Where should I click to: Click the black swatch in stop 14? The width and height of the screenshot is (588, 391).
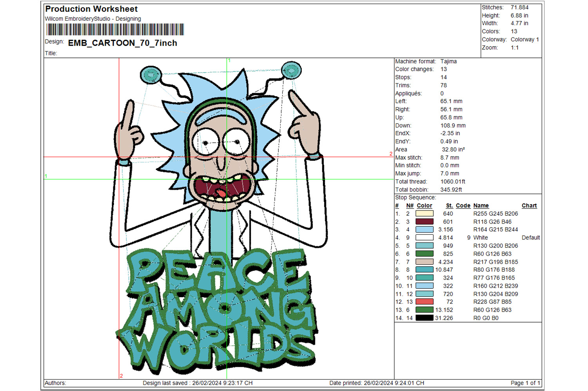pos(424,318)
